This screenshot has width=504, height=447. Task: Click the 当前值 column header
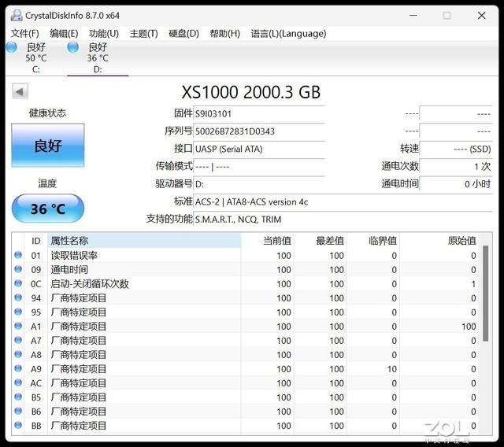[268, 241]
